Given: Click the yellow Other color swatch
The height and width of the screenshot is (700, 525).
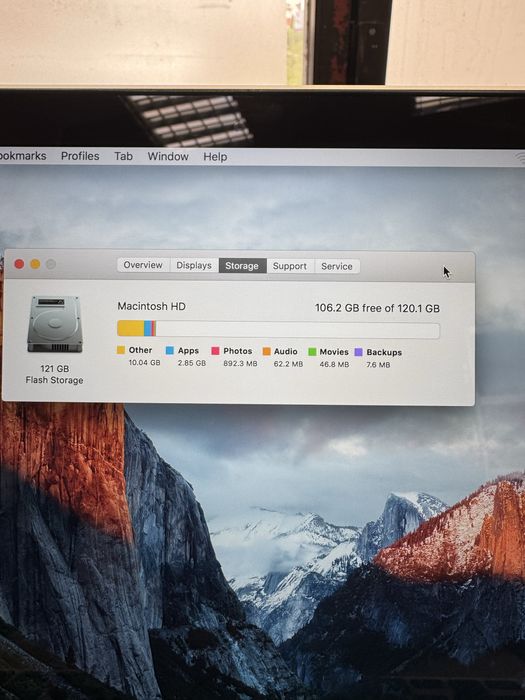Looking at the screenshot, I should point(121,350).
